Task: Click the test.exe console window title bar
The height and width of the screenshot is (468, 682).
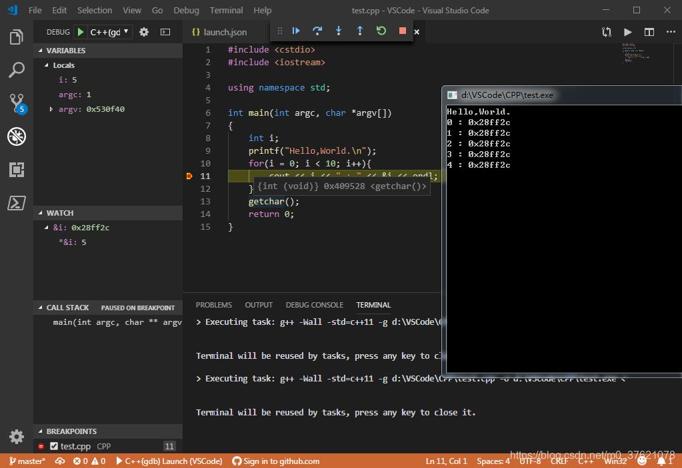Action: click(562, 95)
